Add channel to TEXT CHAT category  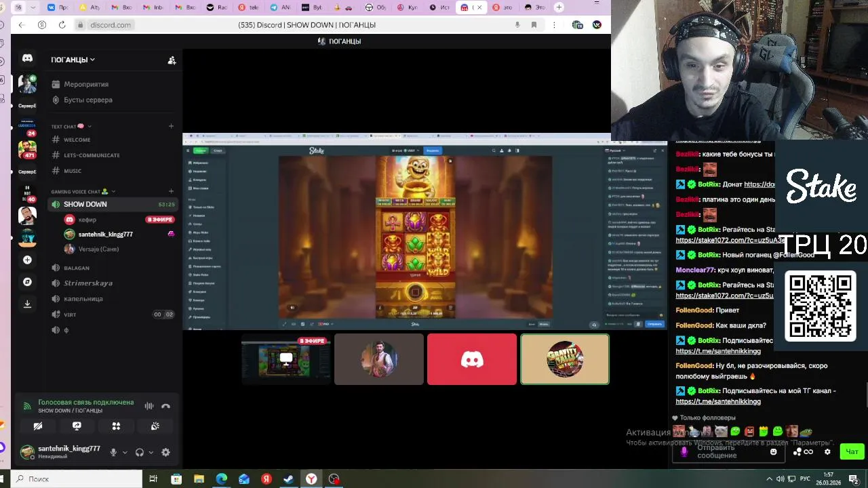pyautogui.click(x=171, y=126)
